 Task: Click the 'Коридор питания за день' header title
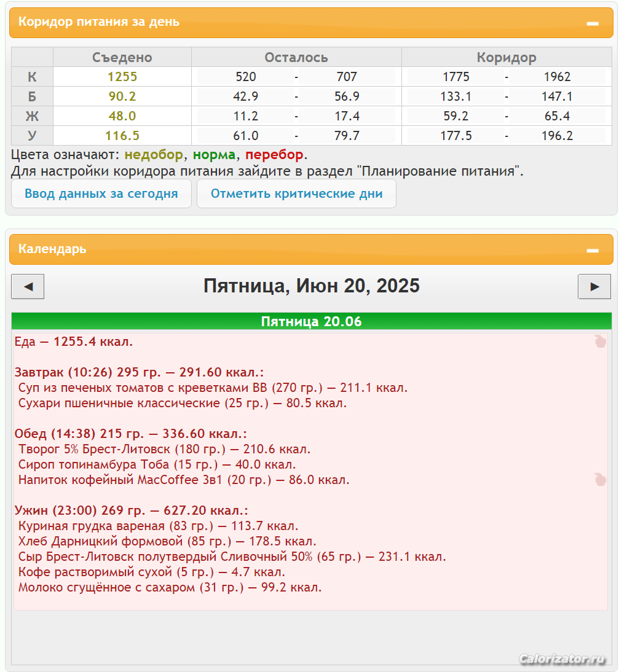pos(99,22)
